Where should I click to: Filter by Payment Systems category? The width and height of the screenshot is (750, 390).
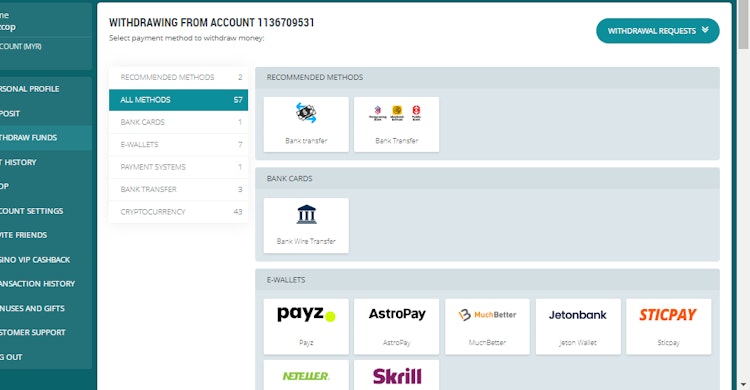[x=178, y=167]
